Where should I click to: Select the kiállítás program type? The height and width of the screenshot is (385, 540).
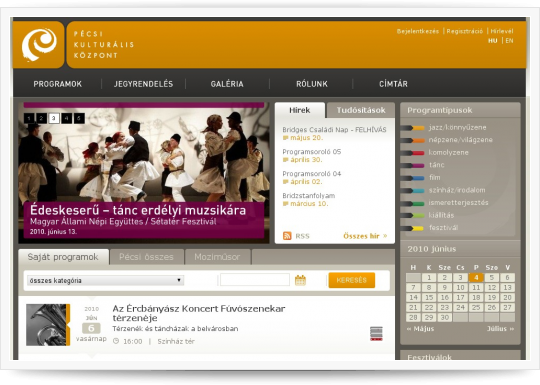pyautogui.click(x=442, y=215)
